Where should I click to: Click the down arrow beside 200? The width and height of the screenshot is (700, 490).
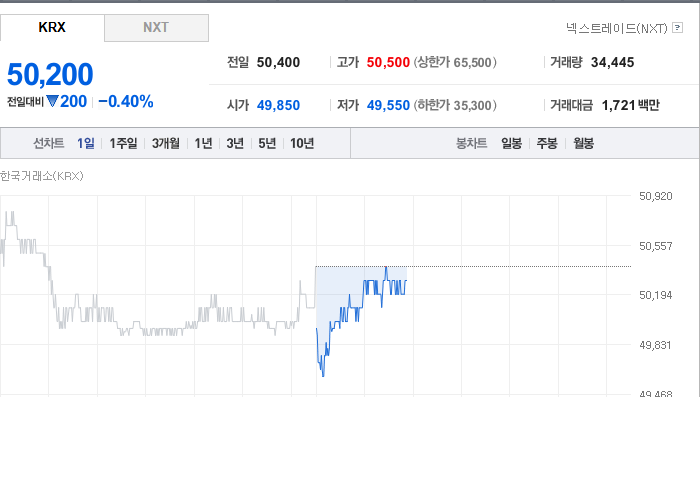(52, 102)
